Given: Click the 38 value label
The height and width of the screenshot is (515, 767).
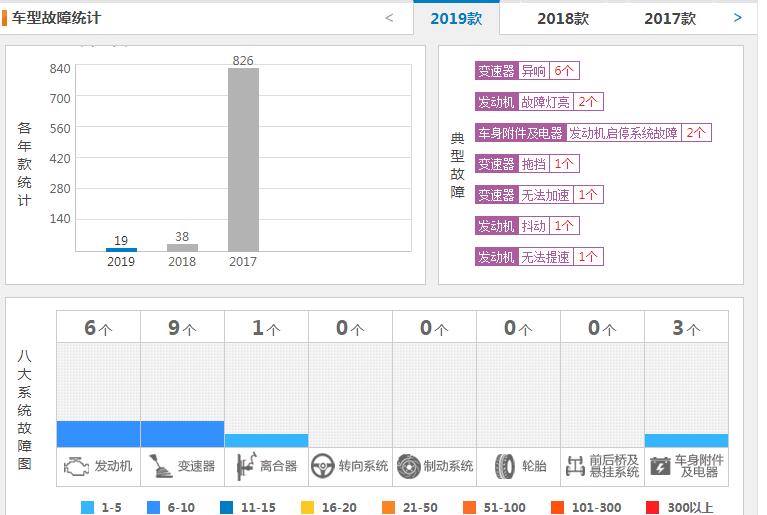Looking at the screenshot, I should 182,237.
